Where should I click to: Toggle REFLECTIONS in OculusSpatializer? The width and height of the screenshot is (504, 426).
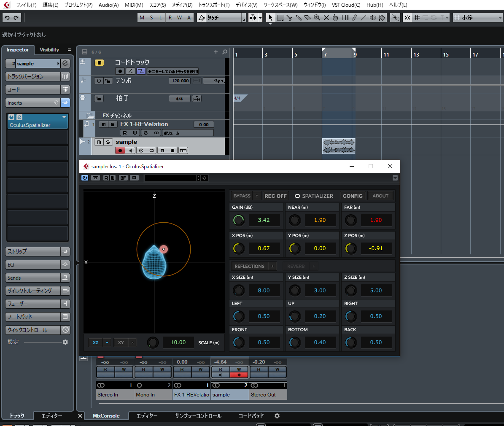coord(249,266)
